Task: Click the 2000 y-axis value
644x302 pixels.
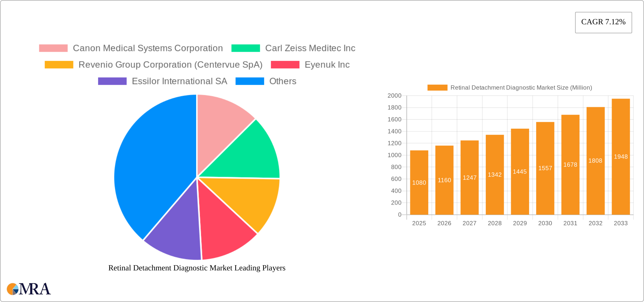Action: (x=395, y=96)
